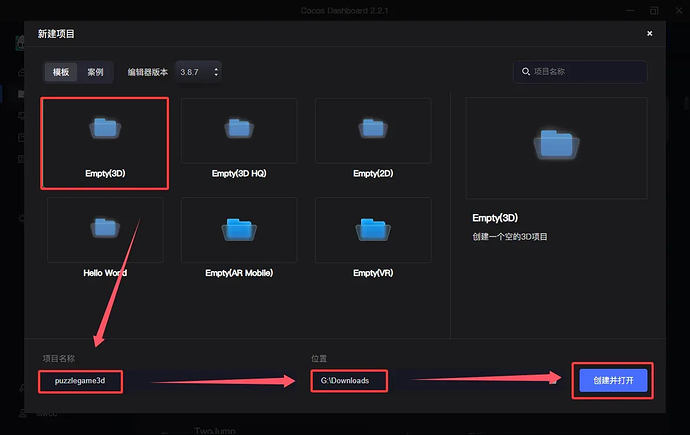Select the Empty(3D) template card
The image size is (690, 435).
click(105, 143)
